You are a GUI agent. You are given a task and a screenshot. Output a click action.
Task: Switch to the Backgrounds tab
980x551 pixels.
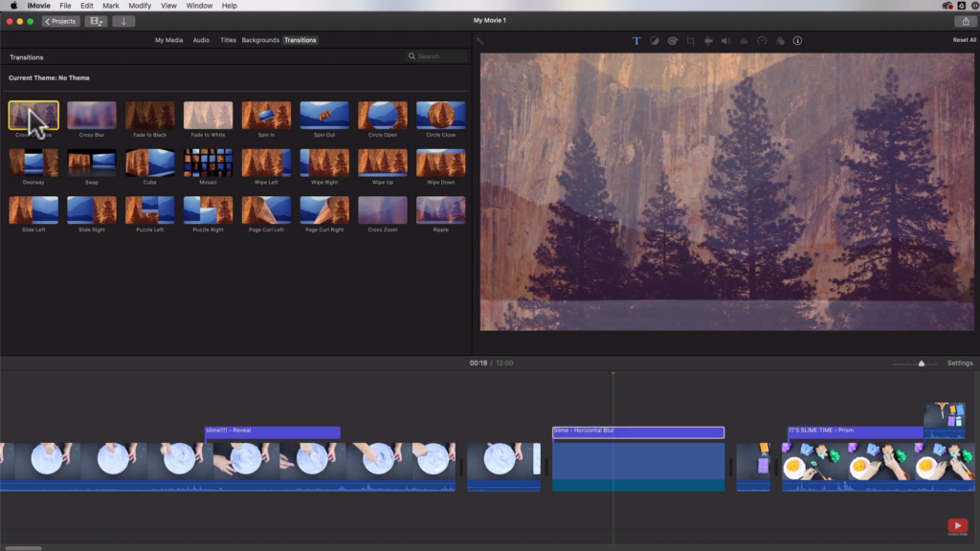pyautogui.click(x=260, y=40)
